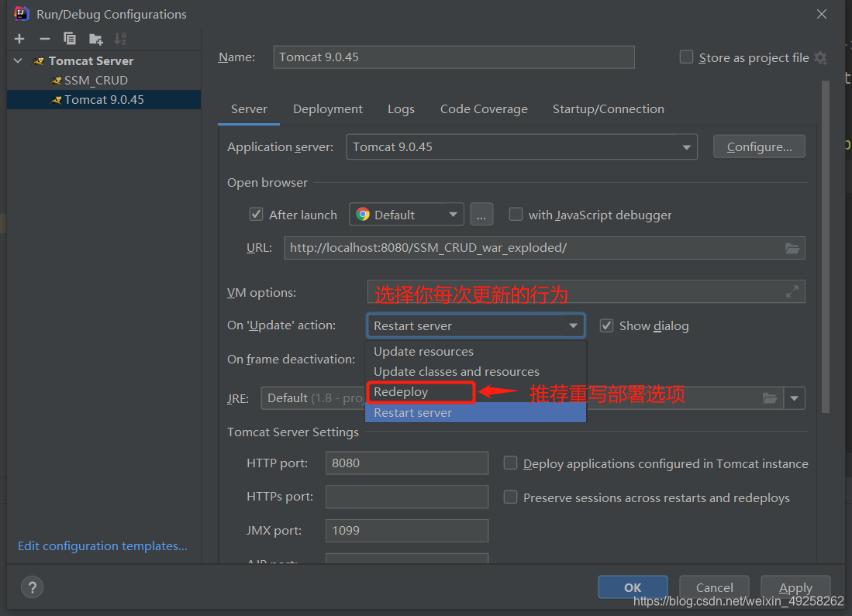852x616 pixels.
Task: Click the vertical scrollbar of settings panel
Action: [x=826, y=246]
